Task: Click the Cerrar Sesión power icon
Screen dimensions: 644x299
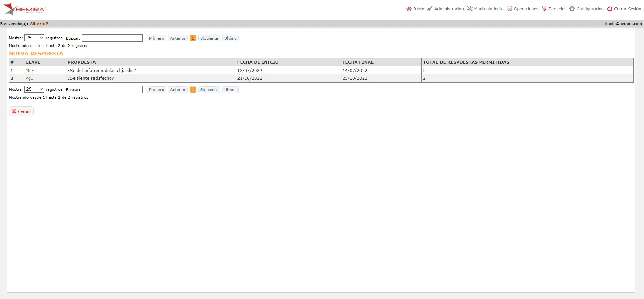Action: (x=610, y=9)
